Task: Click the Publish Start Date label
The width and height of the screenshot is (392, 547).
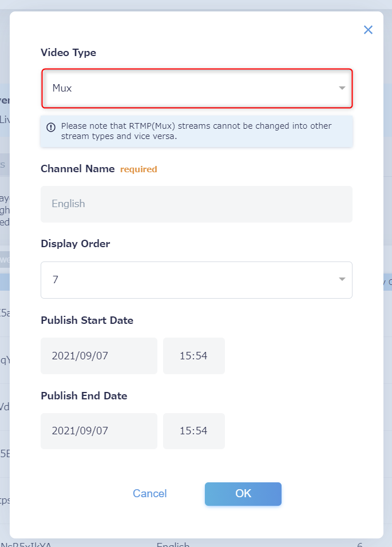Action: pos(87,320)
